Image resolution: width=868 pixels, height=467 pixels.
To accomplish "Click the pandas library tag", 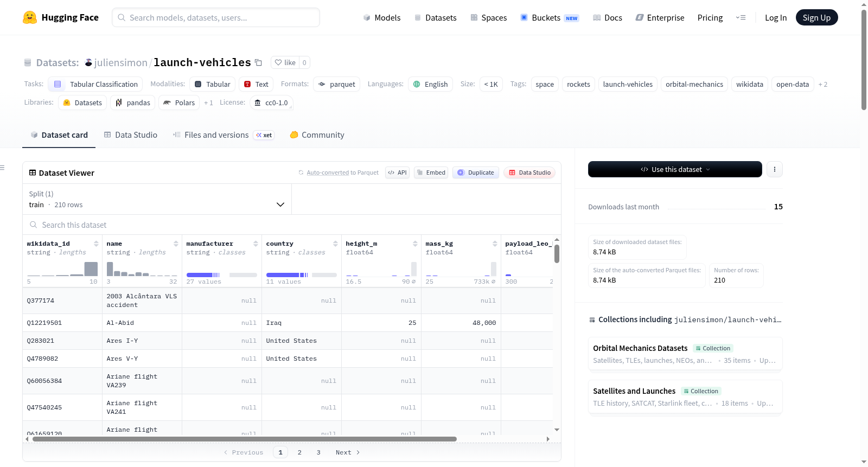I will [x=132, y=103].
